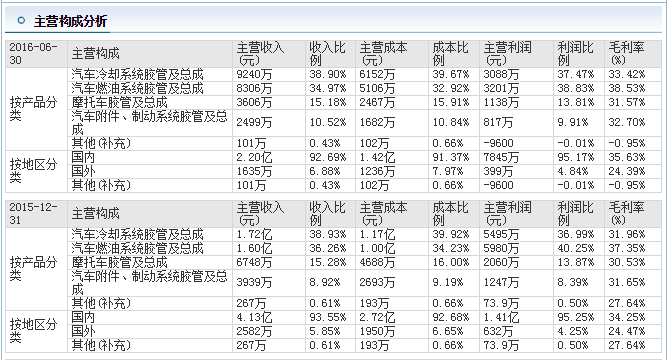Click gross margin 33.42%
669x360 pixels.
pyautogui.click(x=626, y=74)
